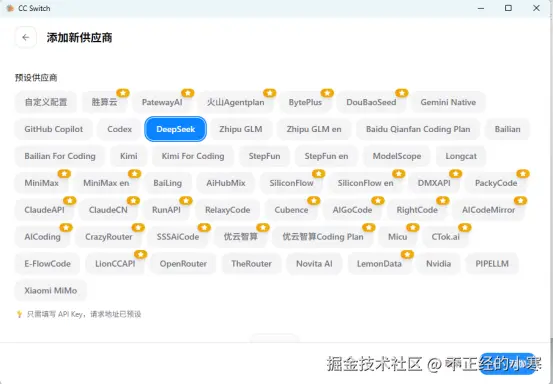The width and height of the screenshot is (554, 385).
Task: Pick the Kimi provider
Action: pyautogui.click(x=129, y=156)
